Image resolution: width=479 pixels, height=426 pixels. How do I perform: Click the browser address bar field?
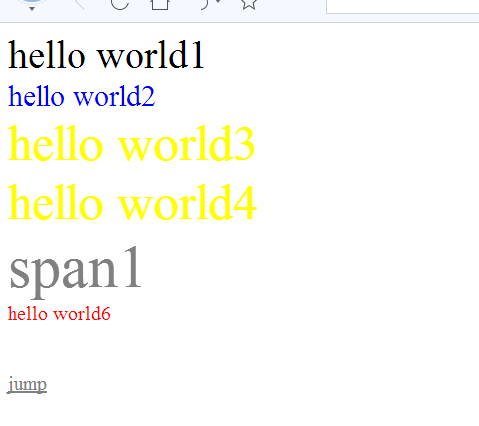tap(403, 6)
